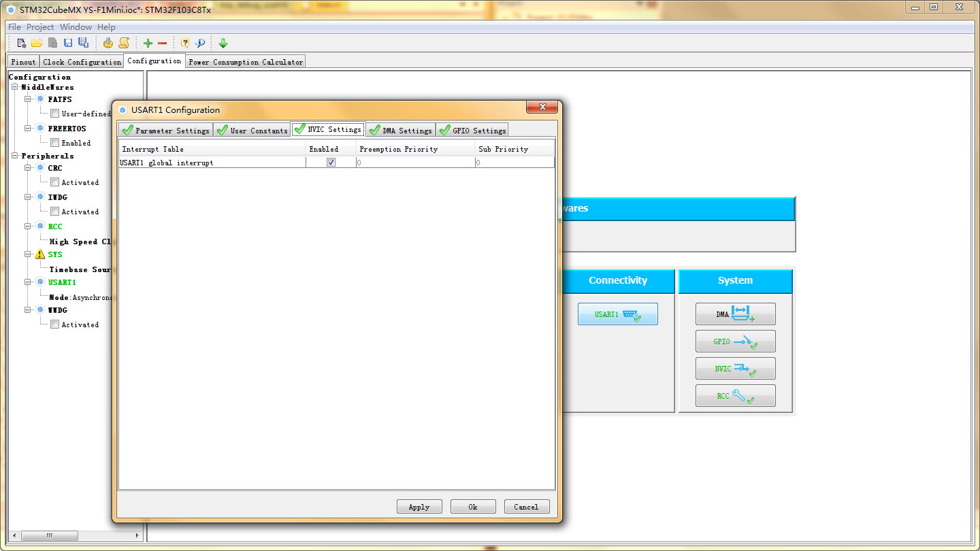This screenshot has width=980, height=551.
Task: Collapse the FREERTOS tree node
Action: (x=29, y=128)
